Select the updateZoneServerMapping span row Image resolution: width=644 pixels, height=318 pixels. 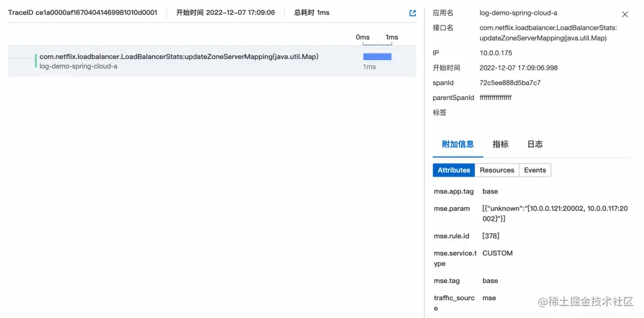pyautogui.click(x=212, y=61)
